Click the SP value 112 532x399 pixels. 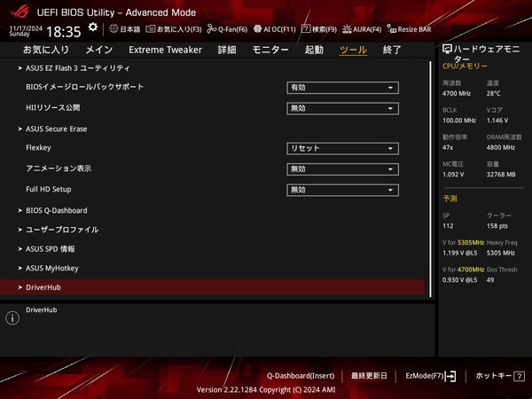(448, 226)
